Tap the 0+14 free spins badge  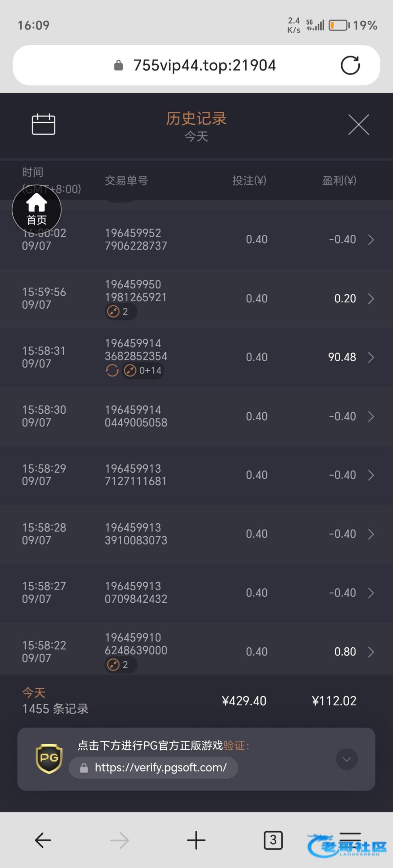pos(143,371)
